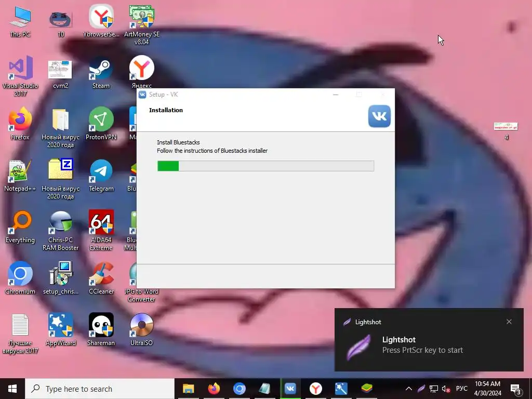Click the Lightshot feather tray icon
532x399 pixels.
421,389
